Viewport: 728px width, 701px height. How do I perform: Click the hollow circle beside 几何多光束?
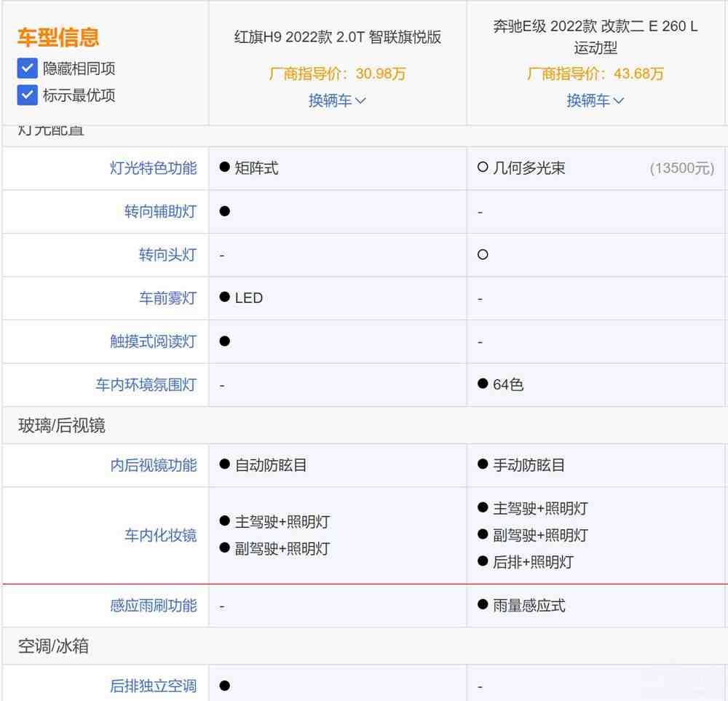click(482, 167)
